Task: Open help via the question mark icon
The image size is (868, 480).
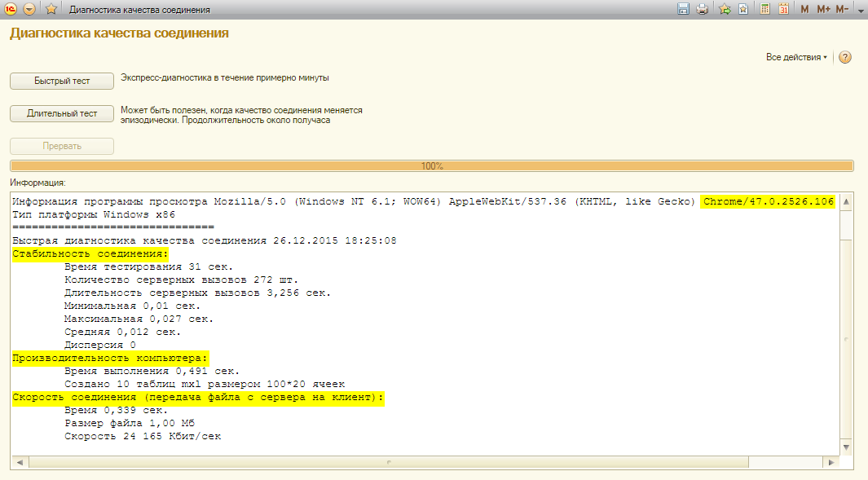Action: [x=845, y=58]
